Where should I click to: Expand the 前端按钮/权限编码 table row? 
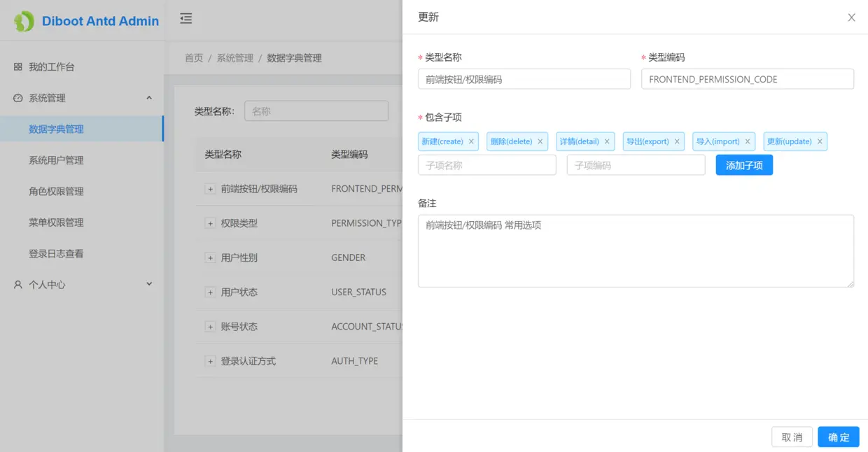click(x=210, y=188)
